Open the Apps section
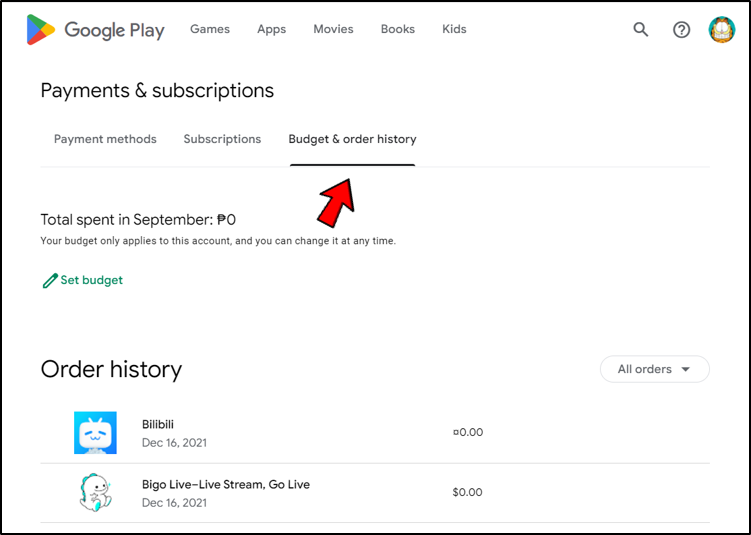Image resolution: width=751 pixels, height=535 pixels. pyautogui.click(x=271, y=29)
